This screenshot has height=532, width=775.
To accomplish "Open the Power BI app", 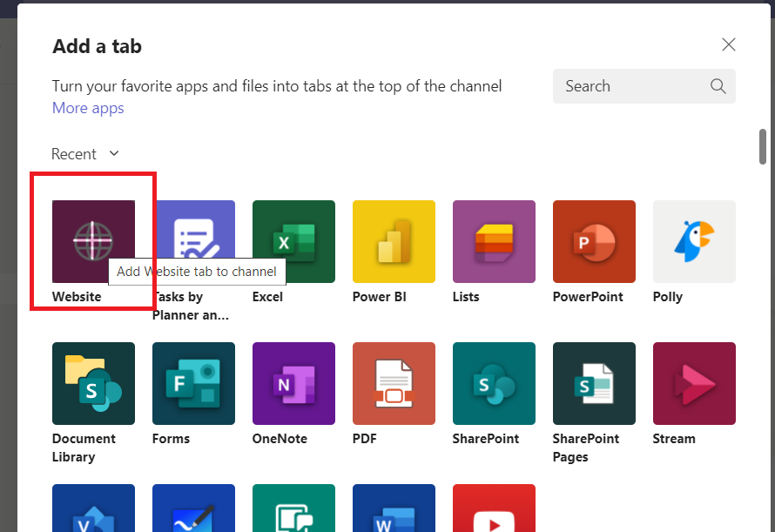I will point(394,241).
